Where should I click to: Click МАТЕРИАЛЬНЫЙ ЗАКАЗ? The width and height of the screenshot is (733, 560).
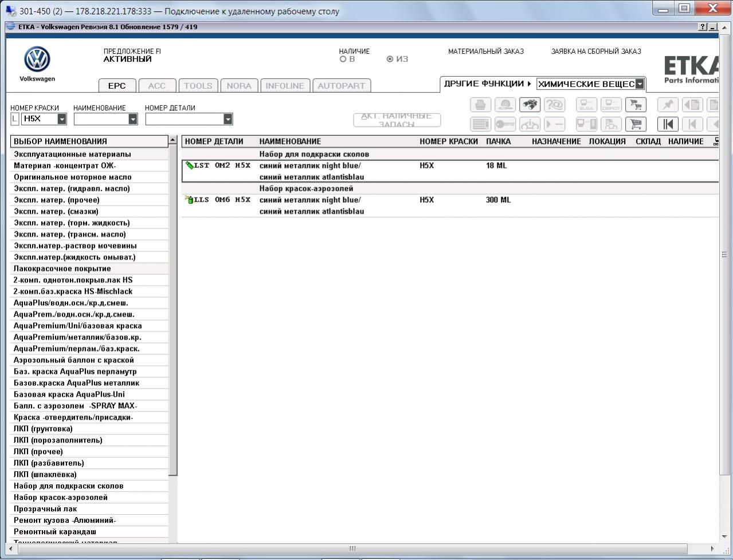[x=486, y=52]
